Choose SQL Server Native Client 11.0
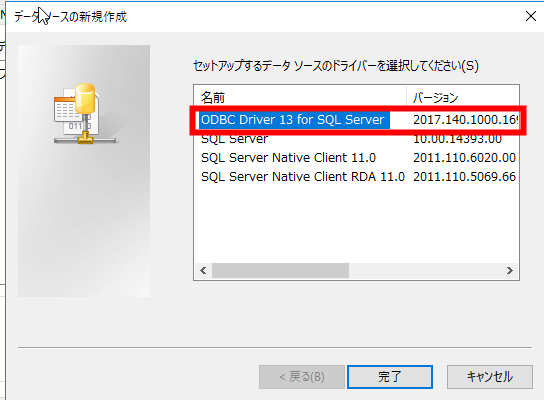 tap(288, 158)
